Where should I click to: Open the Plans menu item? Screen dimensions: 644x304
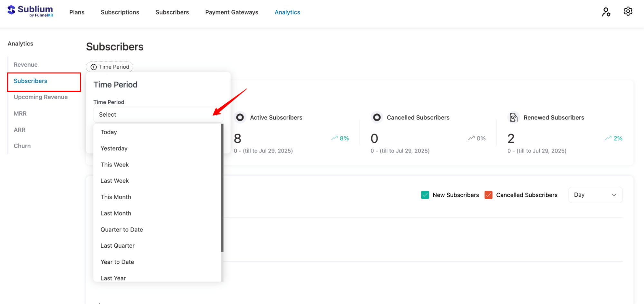[77, 12]
